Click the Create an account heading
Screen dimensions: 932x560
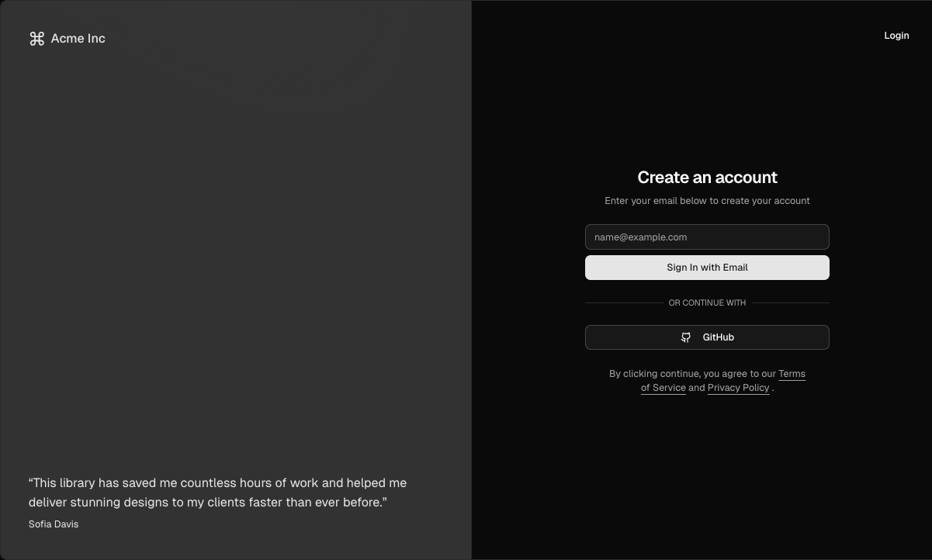click(x=707, y=177)
